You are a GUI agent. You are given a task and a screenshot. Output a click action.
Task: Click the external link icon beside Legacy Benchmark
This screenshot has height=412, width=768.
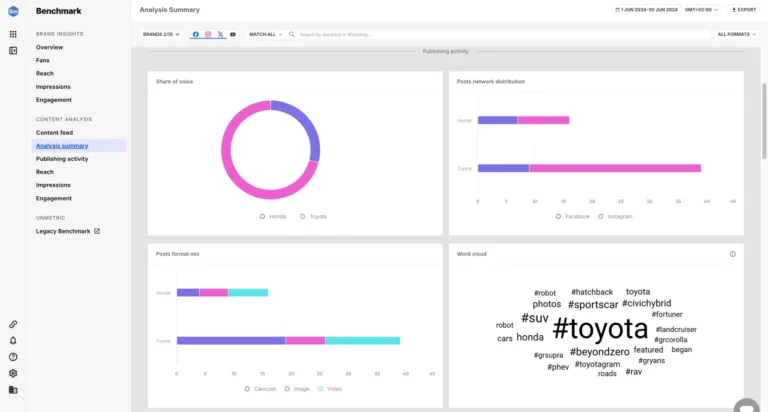(97, 231)
